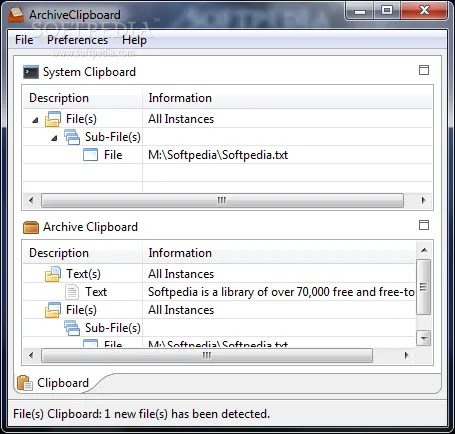Click 'All Instances' in System Clipboard File(s) row
The height and width of the screenshot is (434, 455).
click(181, 119)
